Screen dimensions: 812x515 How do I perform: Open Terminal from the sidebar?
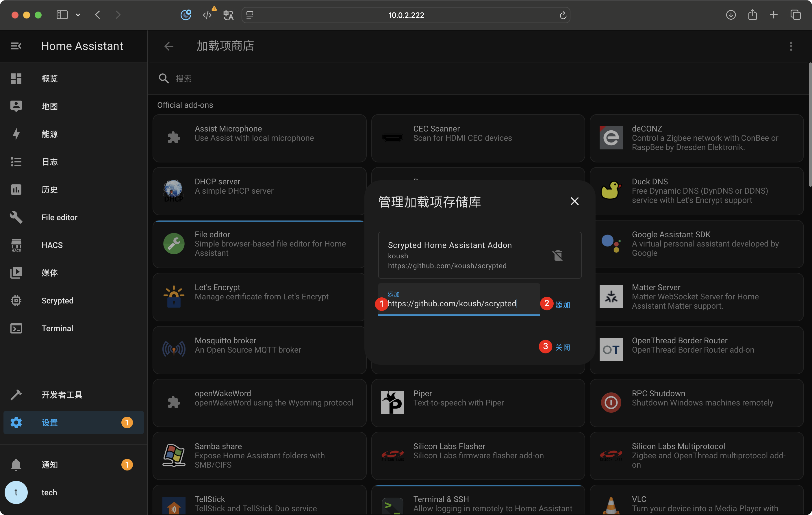(x=73, y=328)
